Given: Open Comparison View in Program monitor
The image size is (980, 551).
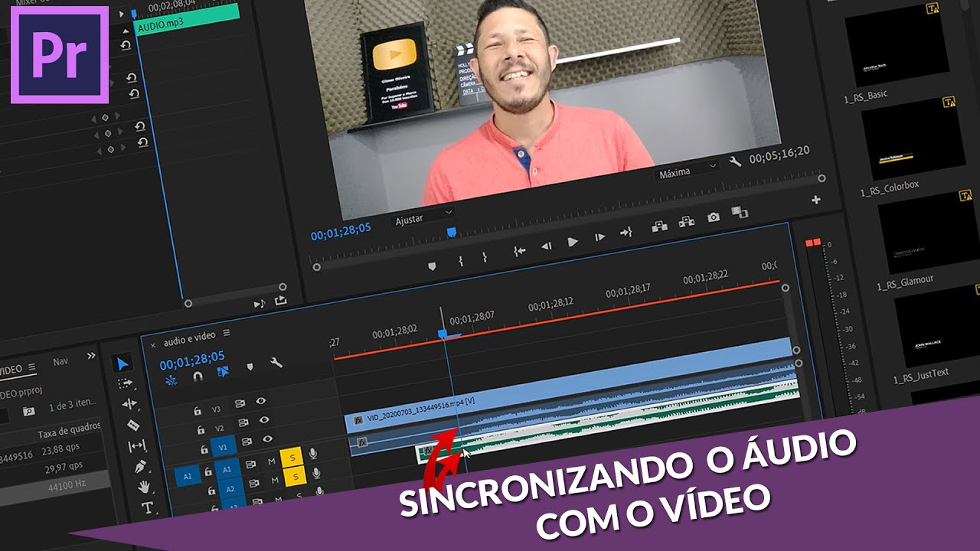Looking at the screenshot, I should [740, 212].
